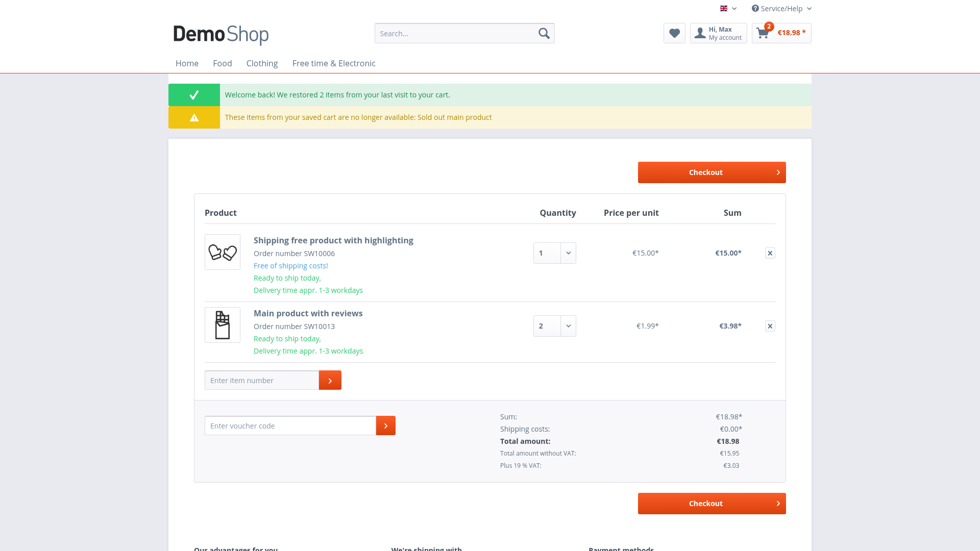
Task: Click the 'Total amount:' label
Action: [525, 441]
